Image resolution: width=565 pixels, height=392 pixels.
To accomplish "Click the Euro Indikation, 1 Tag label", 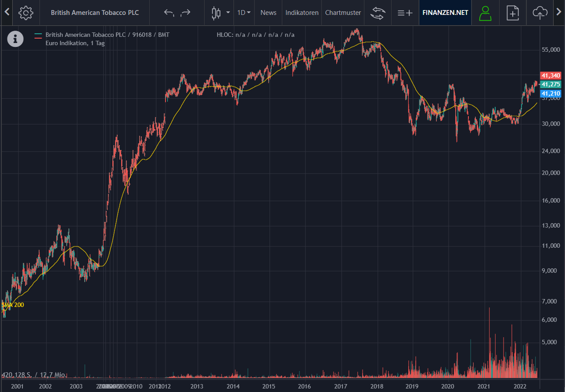I will (75, 43).
